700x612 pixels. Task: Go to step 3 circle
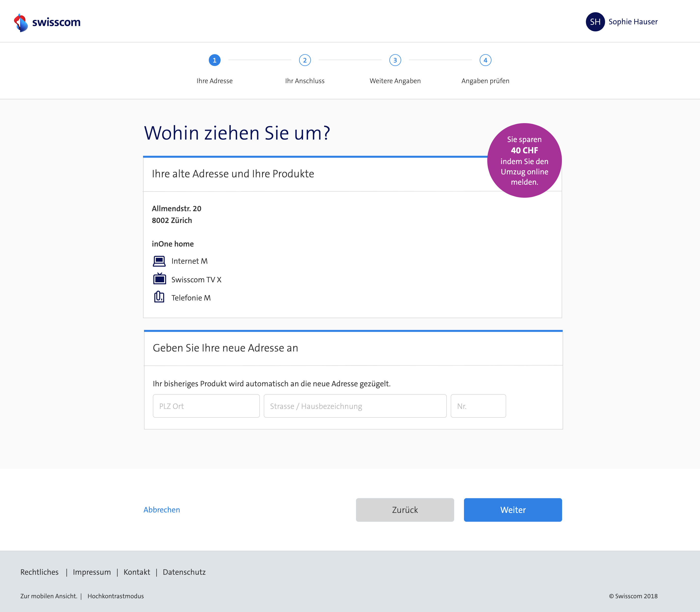tap(395, 60)
